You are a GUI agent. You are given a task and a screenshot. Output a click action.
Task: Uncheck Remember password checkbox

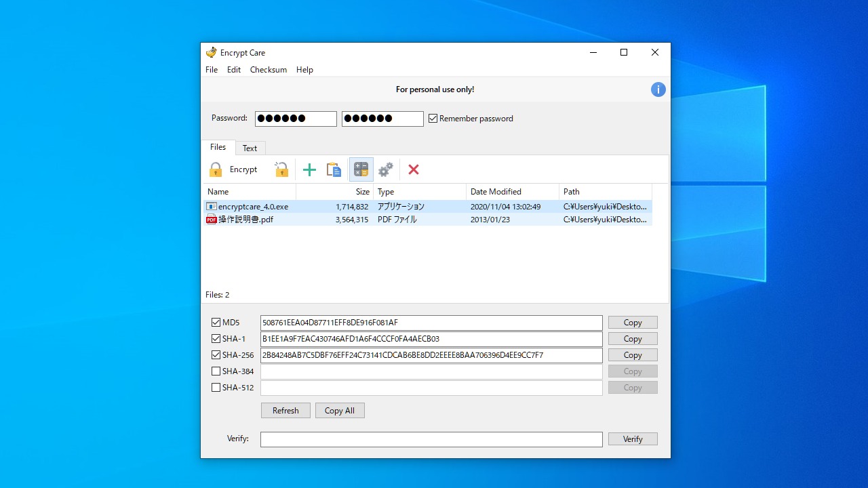pyautogui.click(x=433, y=119)
